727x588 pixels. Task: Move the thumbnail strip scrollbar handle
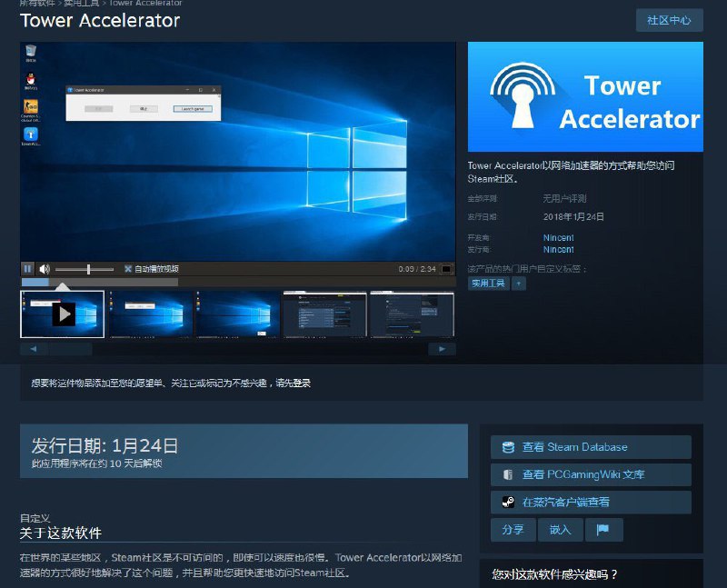pos(70,349)
